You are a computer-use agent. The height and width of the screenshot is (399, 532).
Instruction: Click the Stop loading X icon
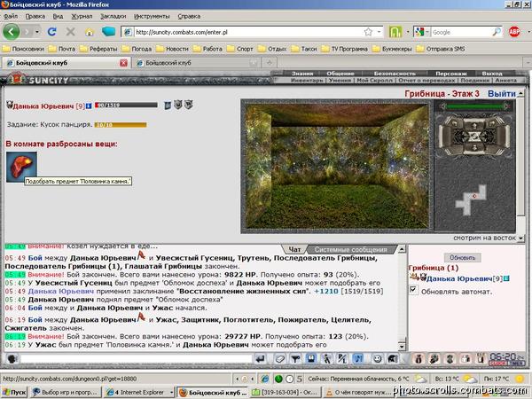[70, 32]
